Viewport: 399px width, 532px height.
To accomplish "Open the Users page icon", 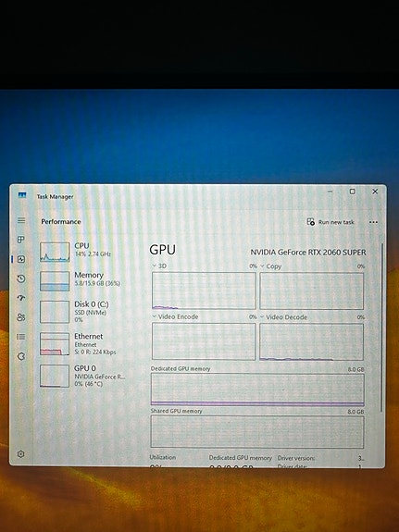I will tap(21, 317).
